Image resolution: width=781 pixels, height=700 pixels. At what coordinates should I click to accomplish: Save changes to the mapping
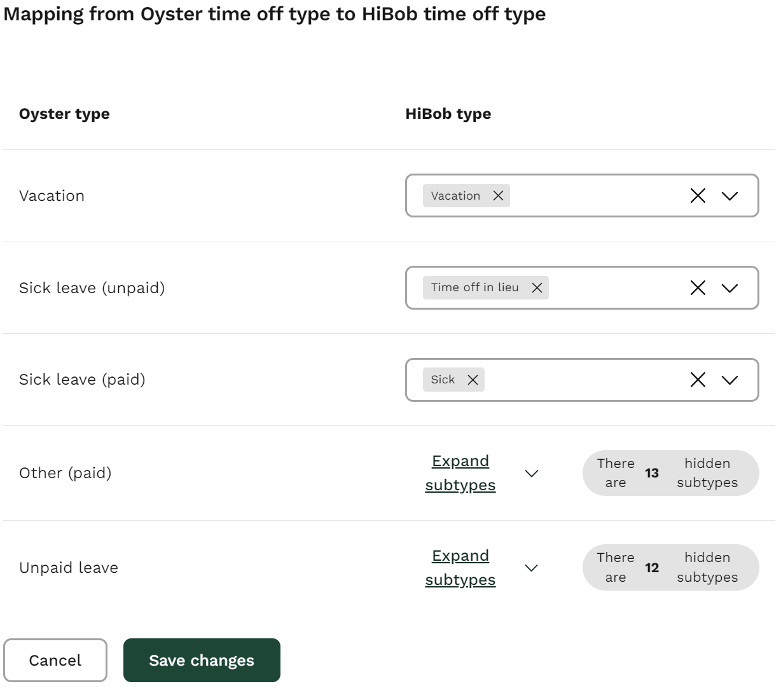[202, 660]
